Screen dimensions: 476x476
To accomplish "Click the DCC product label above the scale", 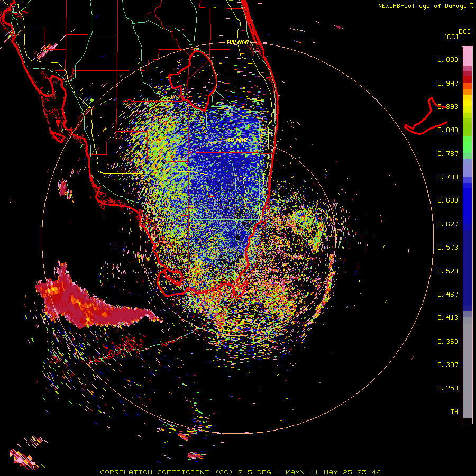I will coord(464,32).
